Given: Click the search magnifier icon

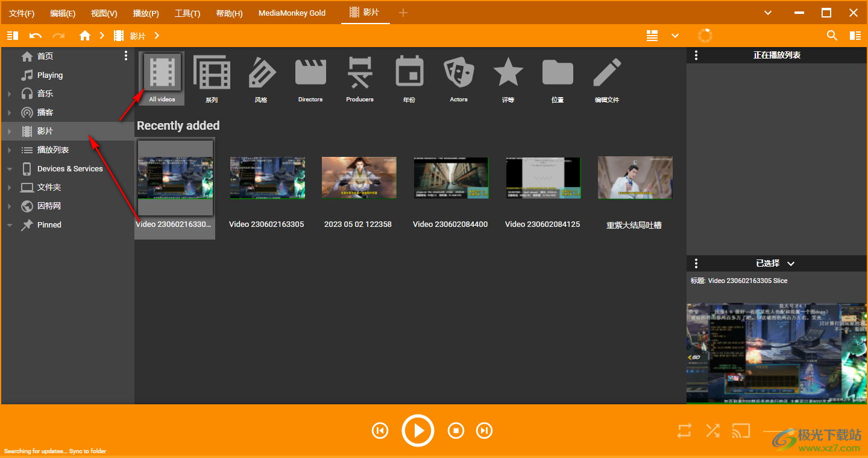Looking at the screenshot, I should coord(832,36).
